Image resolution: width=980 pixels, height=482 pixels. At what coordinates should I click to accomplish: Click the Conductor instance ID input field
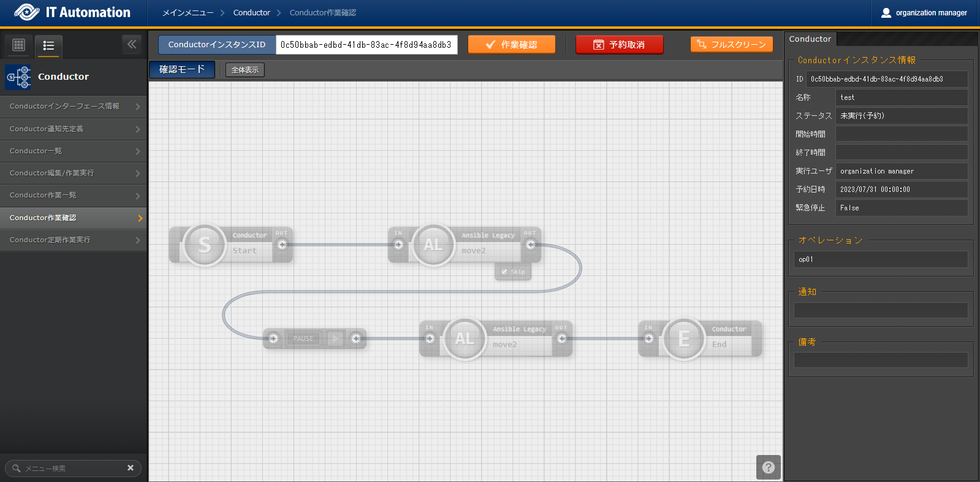(366, 45)
